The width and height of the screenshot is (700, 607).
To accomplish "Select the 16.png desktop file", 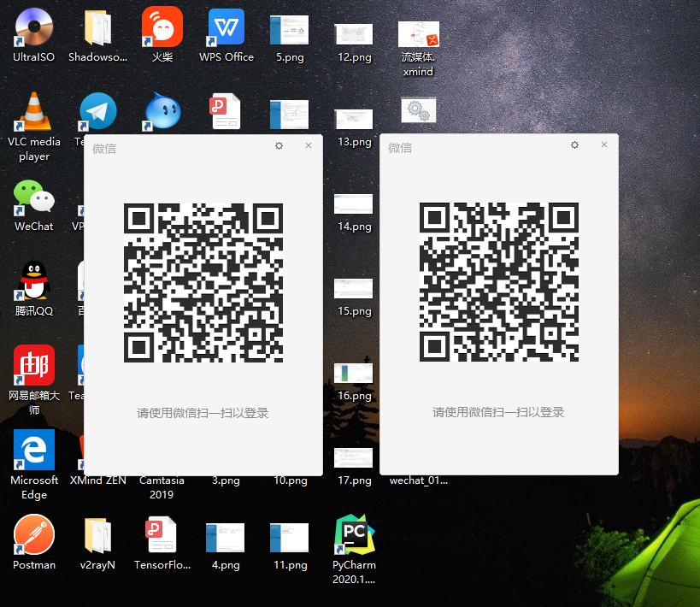I will click(354, 373).
